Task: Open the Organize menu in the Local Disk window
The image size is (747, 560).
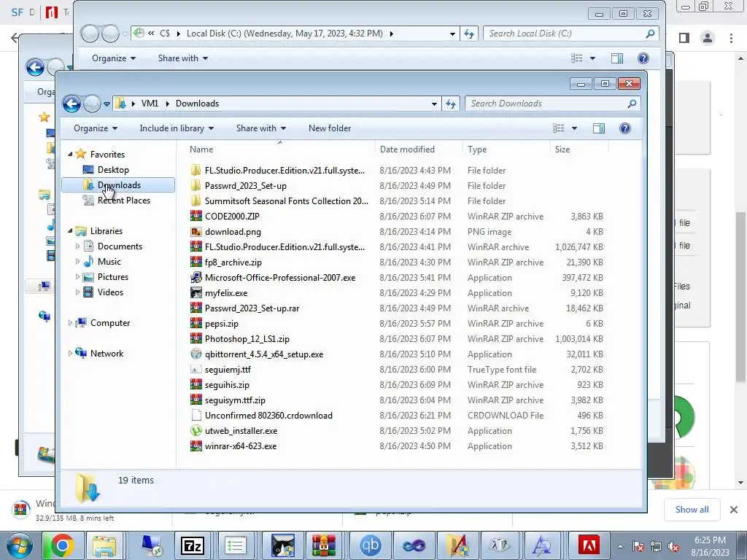Action: point(113,58)
